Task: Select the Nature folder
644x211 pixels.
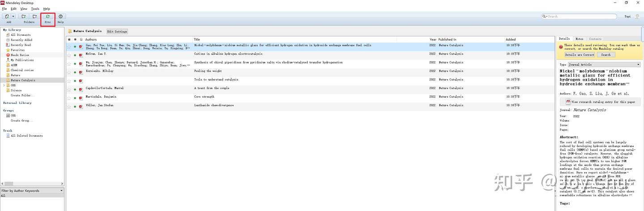Action: [15, 75]
